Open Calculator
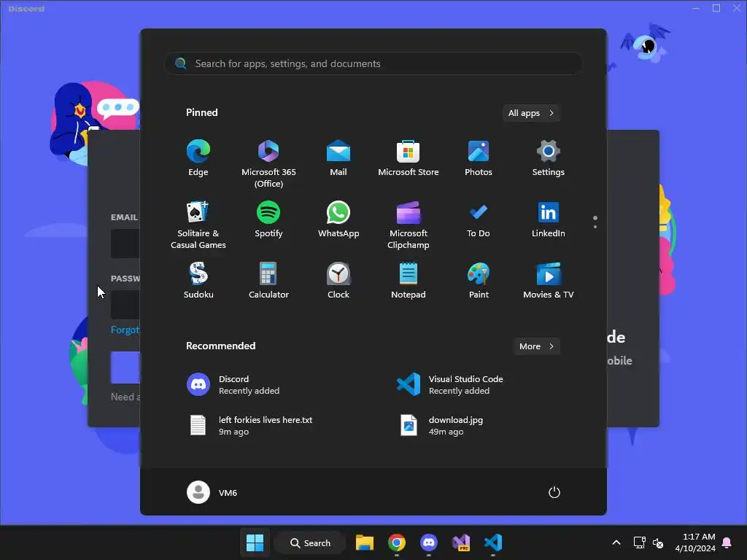 [268, 281]
